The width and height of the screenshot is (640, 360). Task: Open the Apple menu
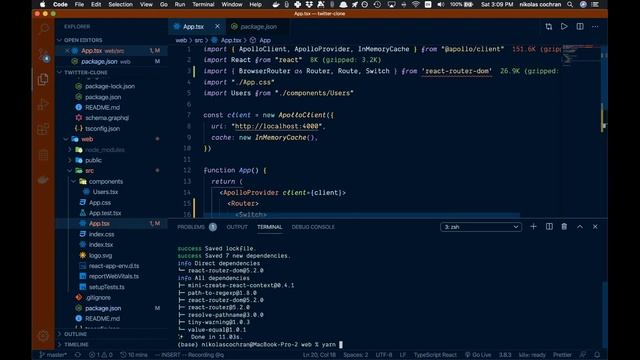coord(42,4)
